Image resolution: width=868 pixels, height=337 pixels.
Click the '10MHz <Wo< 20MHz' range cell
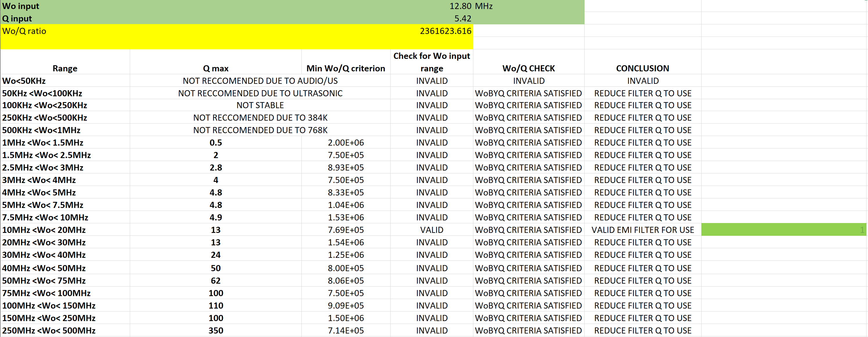[x=65, y=230]
